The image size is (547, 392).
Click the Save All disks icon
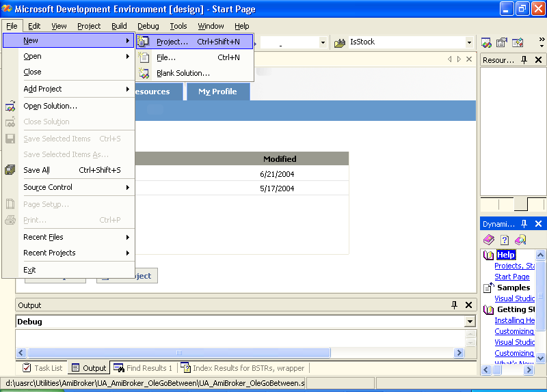[x=10, y=170]
